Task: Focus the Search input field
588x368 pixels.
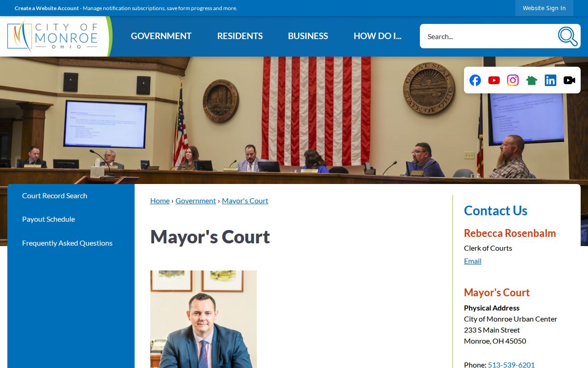Action: [488, 36]
